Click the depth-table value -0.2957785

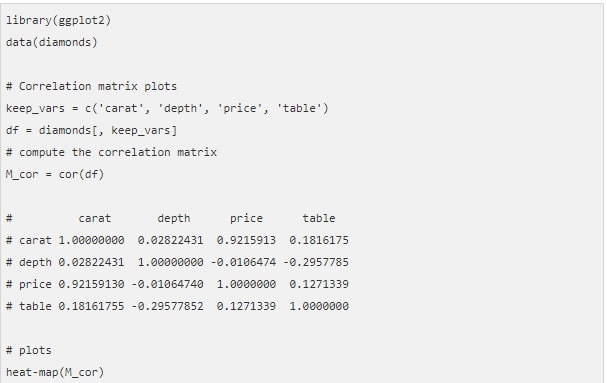tap(316, 262)
